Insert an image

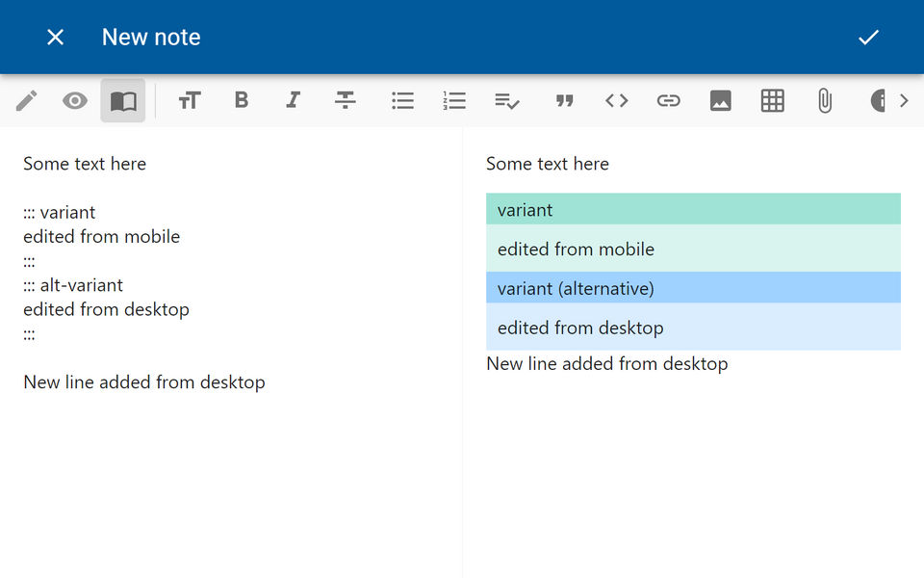721,100
